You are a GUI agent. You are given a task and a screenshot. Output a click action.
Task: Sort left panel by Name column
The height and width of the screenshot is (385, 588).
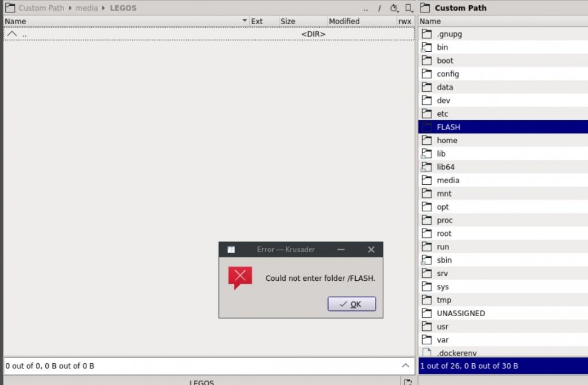pos(126,21)
